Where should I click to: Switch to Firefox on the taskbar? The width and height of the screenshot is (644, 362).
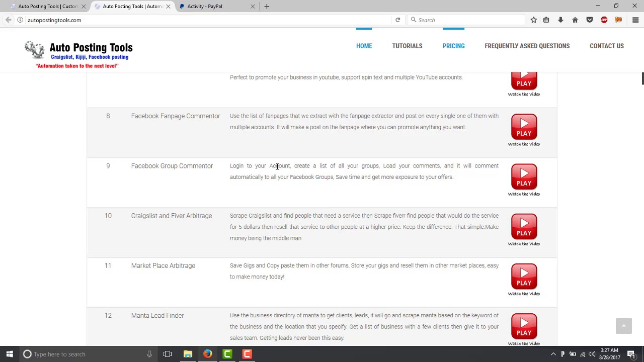pos(207,354)
